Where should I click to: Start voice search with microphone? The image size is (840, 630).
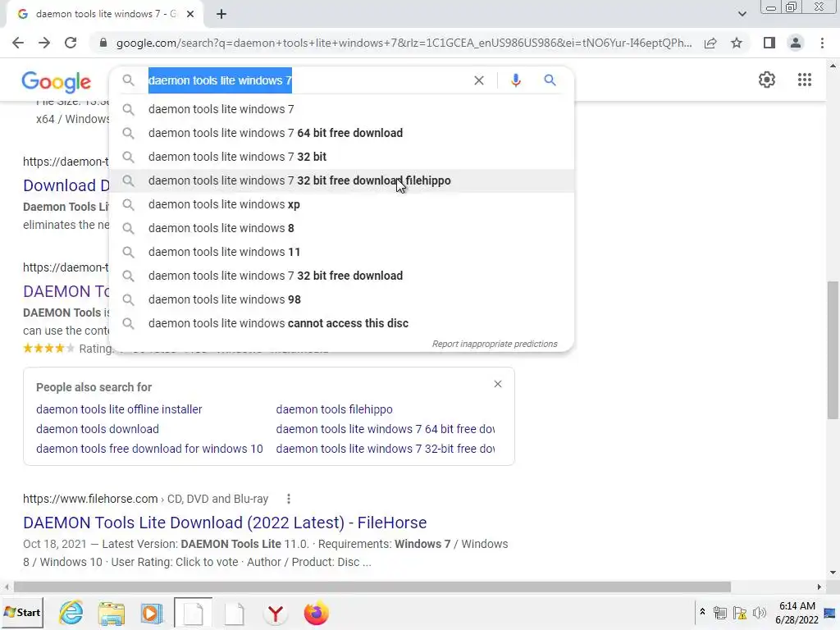point(515,80)
